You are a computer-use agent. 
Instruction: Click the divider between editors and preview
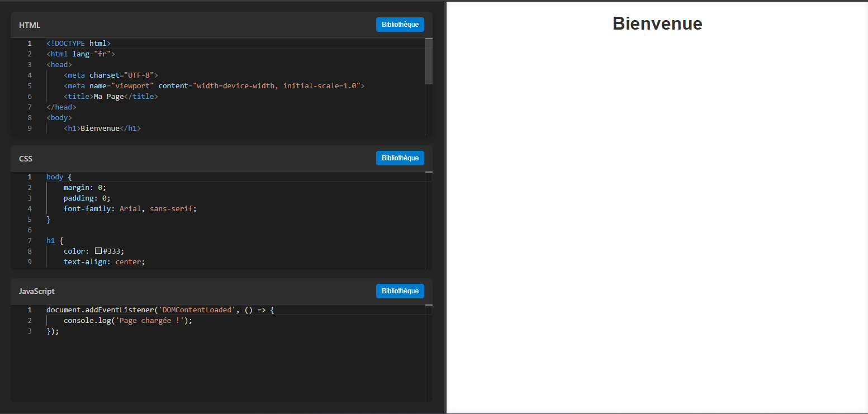445,207
